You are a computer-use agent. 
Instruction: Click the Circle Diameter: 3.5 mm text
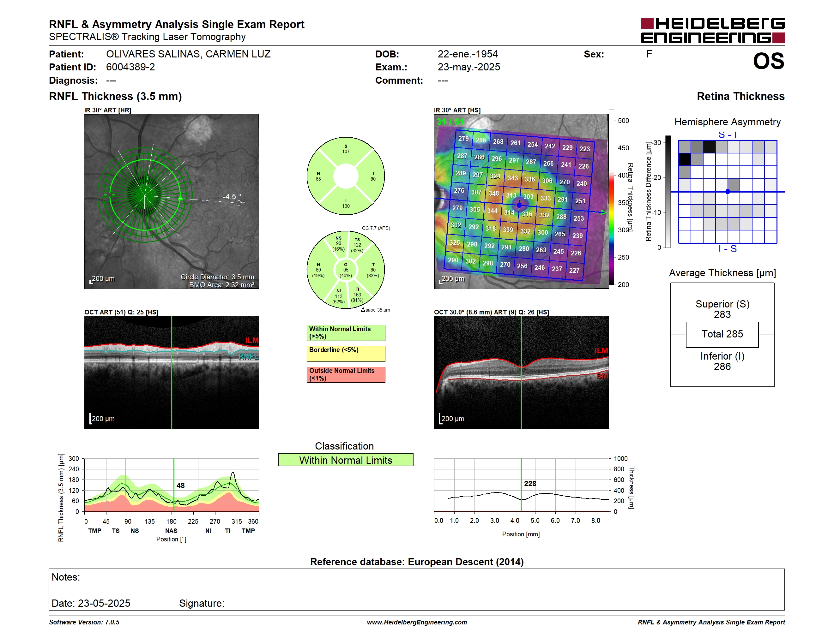point(217,277)
